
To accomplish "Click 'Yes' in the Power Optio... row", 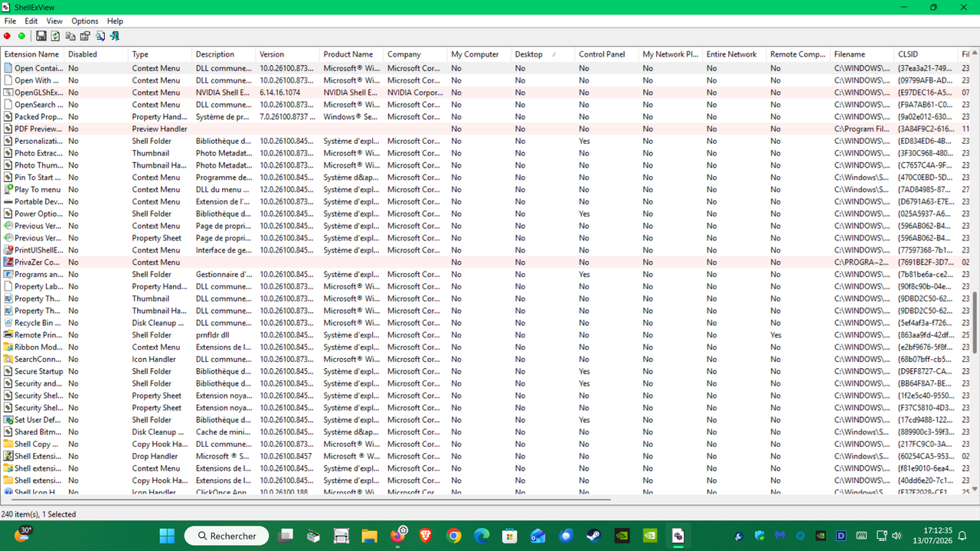I will (584, 214).
